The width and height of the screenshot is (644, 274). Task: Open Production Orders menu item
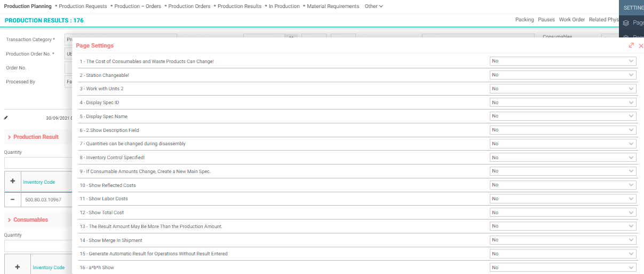click(189, 6)
